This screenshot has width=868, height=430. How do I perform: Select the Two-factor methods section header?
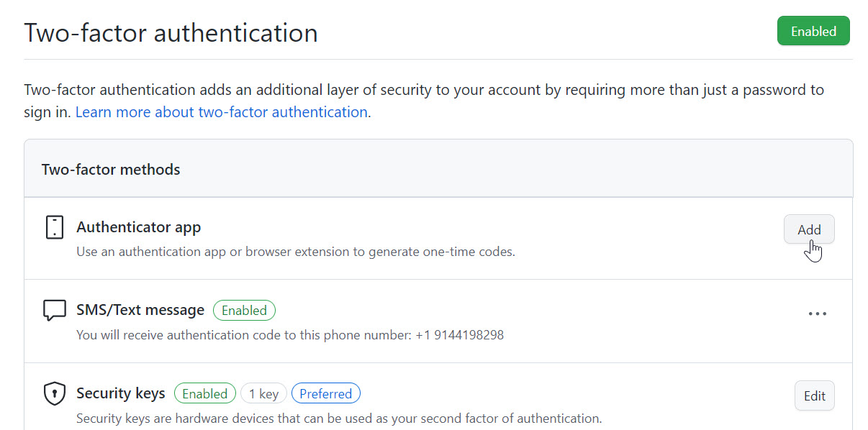[x=111, y=169]
